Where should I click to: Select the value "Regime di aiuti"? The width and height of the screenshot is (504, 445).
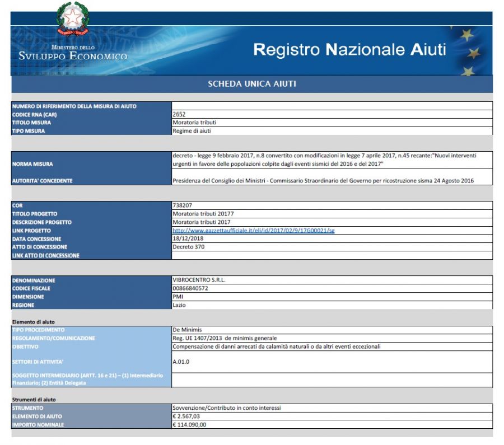point(192,131)
